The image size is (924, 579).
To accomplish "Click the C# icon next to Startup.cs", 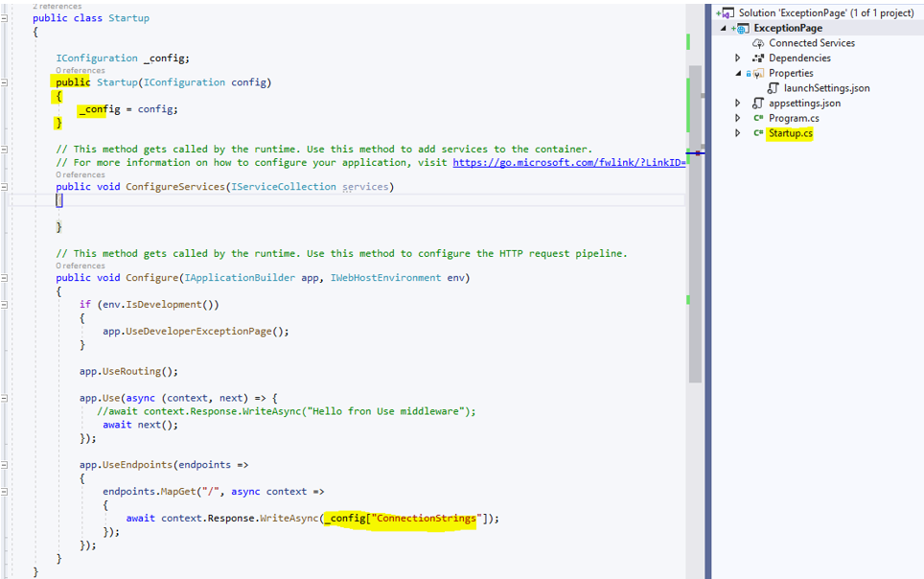I will [757, 131].
